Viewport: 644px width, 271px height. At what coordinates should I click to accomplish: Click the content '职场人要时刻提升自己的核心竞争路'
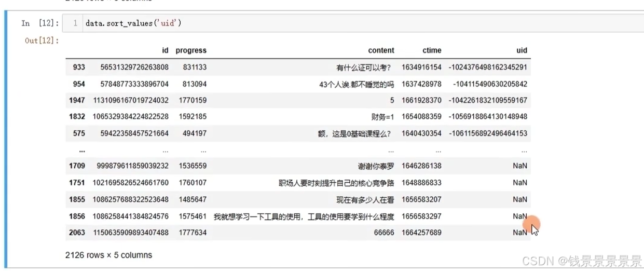337,183
